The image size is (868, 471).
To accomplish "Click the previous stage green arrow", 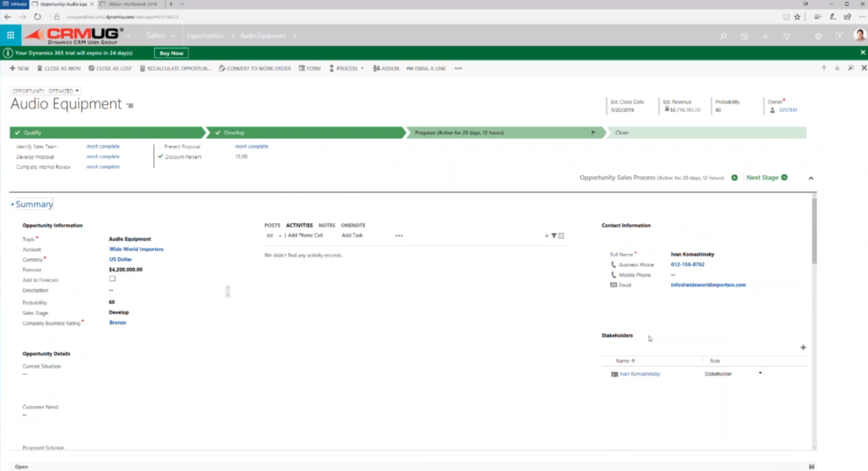I will 735,178.
